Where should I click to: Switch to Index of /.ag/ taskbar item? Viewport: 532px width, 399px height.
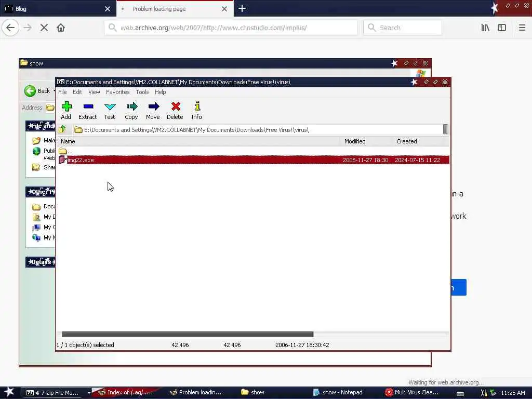126,392
